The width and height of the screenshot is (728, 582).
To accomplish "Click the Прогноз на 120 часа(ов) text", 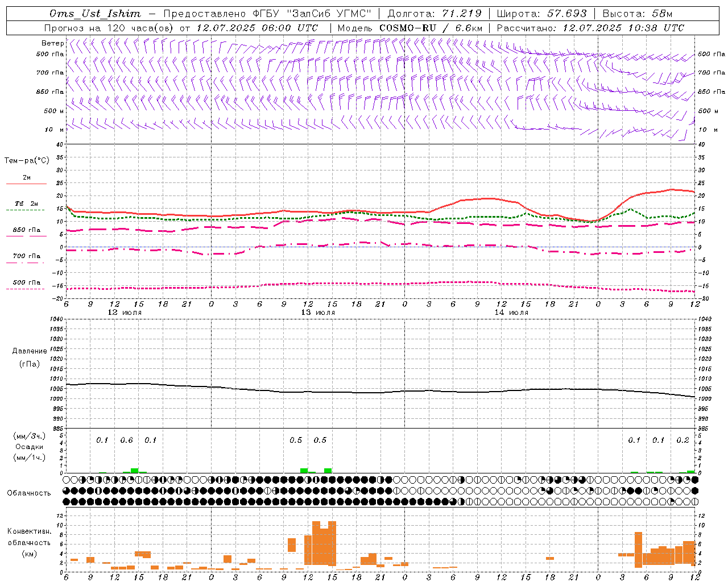I will (110, 28).
